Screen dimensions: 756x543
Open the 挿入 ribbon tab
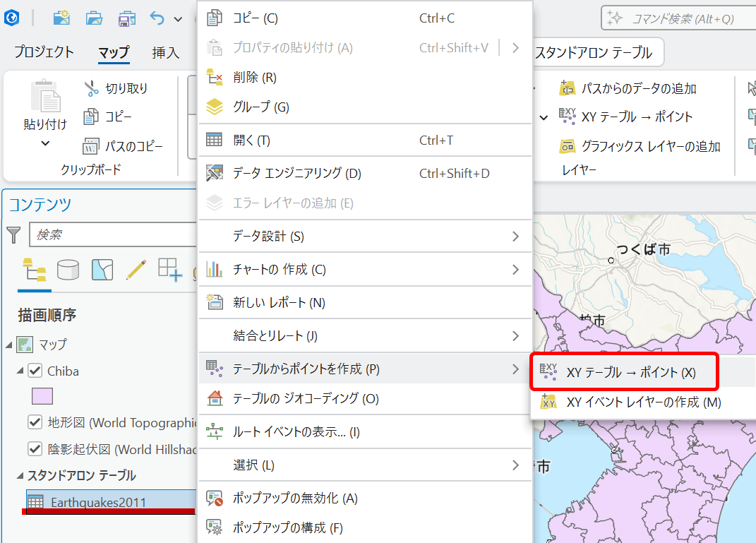[165, 52]
